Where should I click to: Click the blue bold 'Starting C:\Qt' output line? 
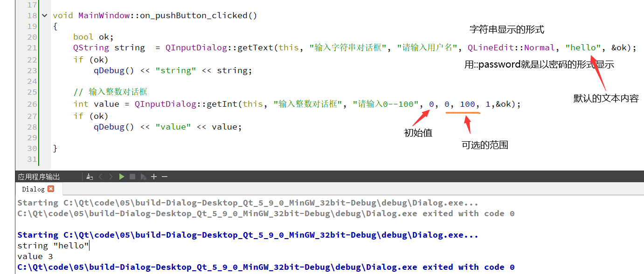coord(248,235)
